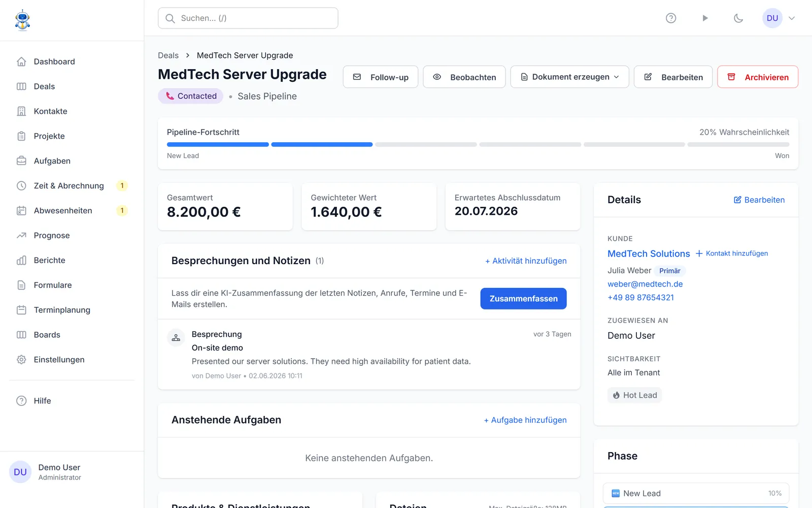Click first pipeline progress segment

218,145
